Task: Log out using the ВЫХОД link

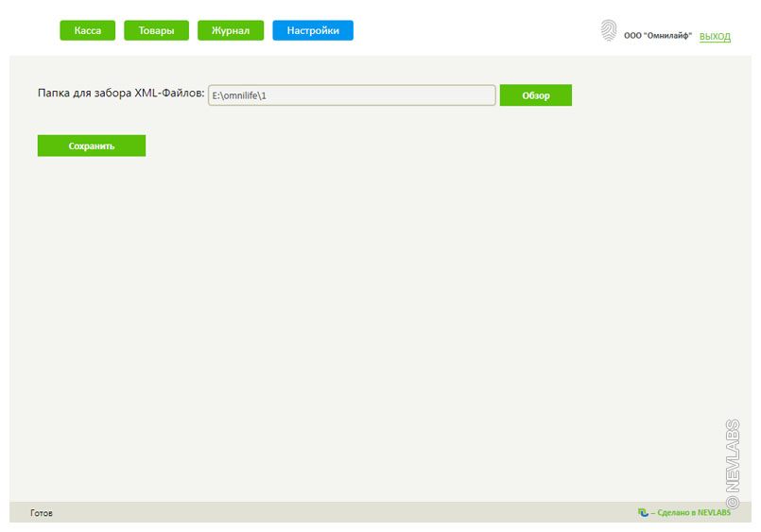Action: click(x=715, y=36)
